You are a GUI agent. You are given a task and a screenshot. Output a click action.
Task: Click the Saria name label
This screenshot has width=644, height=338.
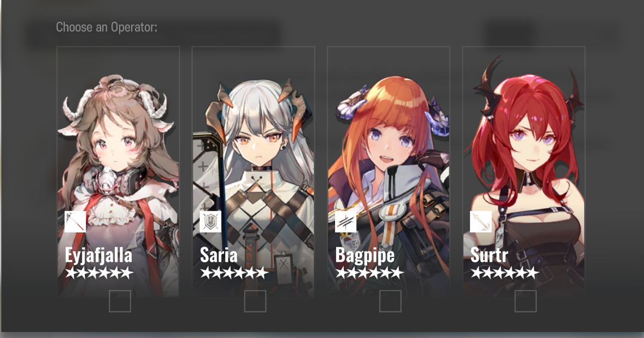(219, 255)
